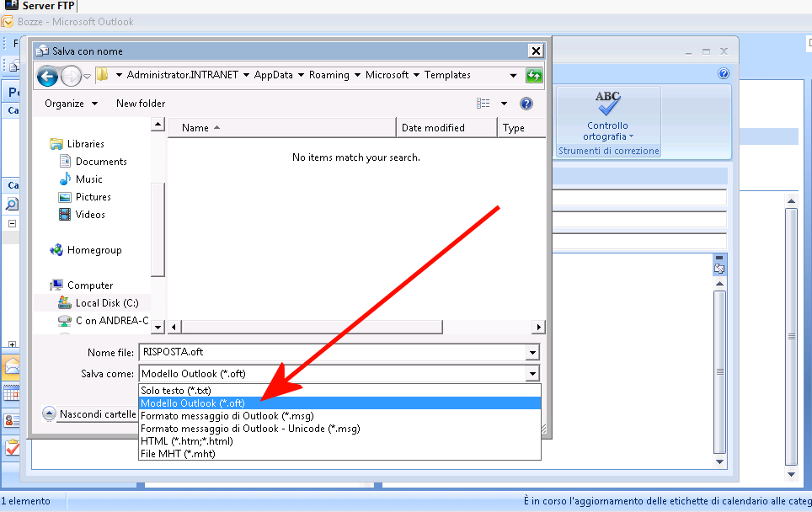This screenshot has height=512, width=812.
Task: Open help in the Outlook message window
Action: 724,73
